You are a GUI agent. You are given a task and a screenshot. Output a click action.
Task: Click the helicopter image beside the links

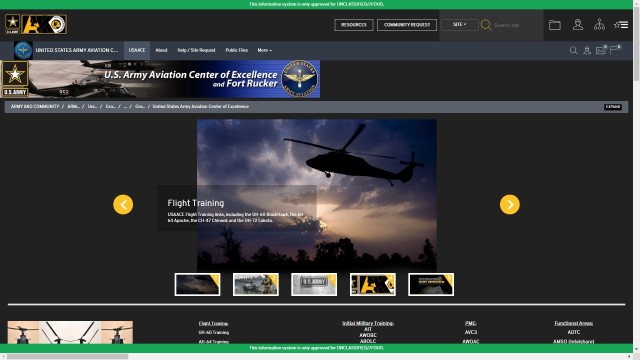(x=70, y=332)
